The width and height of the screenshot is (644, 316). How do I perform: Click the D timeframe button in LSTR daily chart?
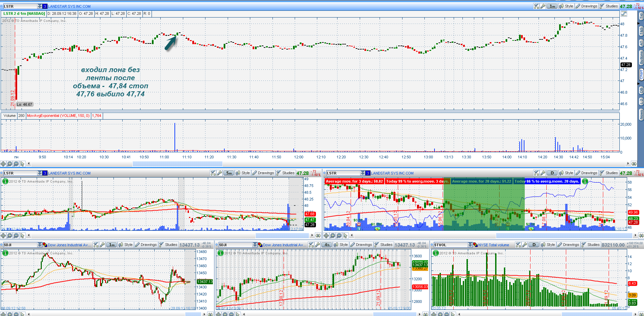point(552,173)
